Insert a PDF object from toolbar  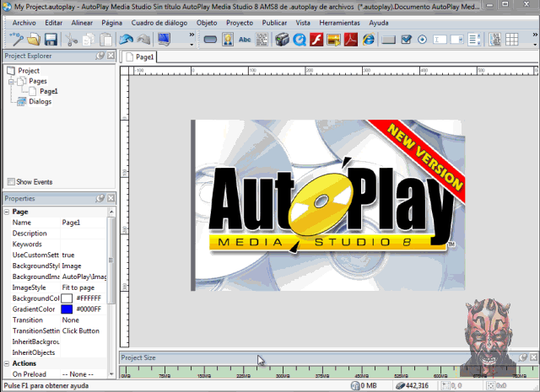[x=352, y=40]
